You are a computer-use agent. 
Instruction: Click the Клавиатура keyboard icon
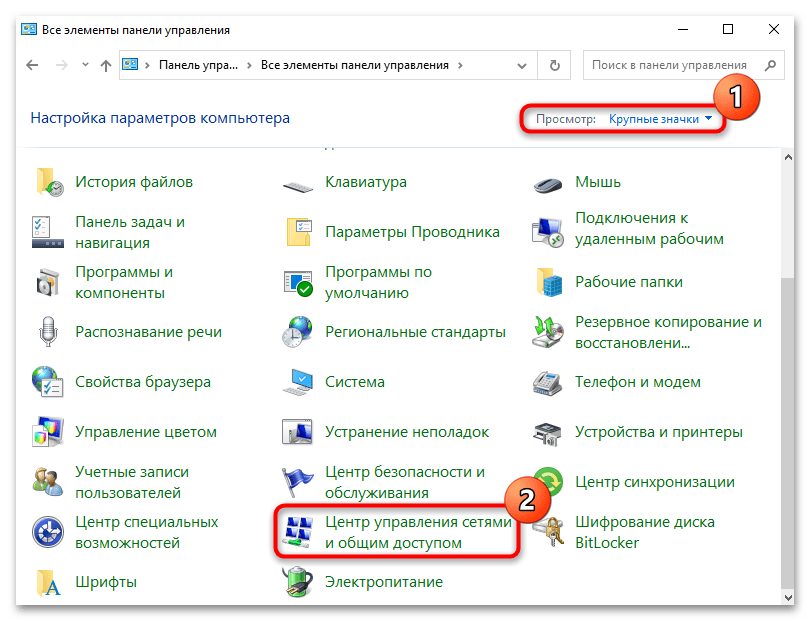[298, 186]
